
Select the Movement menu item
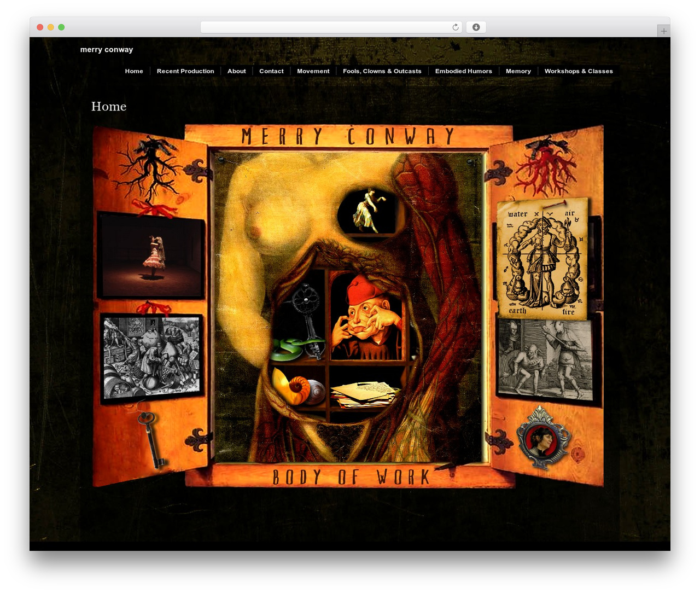[313, 71]
